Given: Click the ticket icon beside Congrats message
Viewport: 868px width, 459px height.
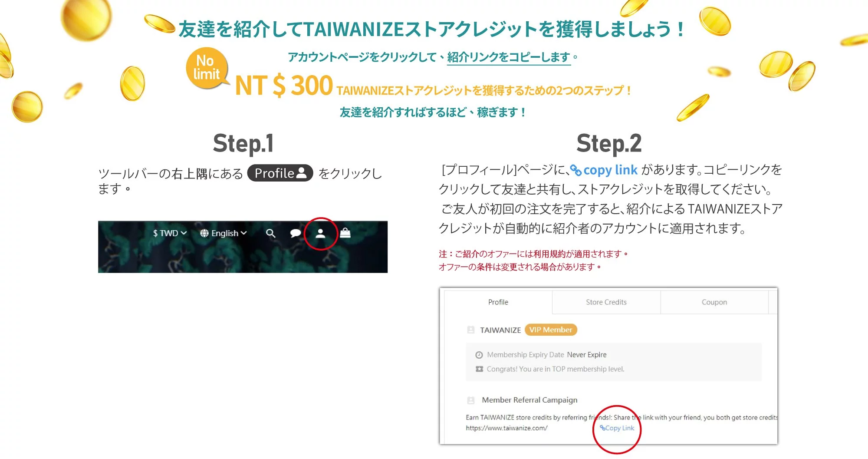Looking at the screenshot, I should coord(479,369).
